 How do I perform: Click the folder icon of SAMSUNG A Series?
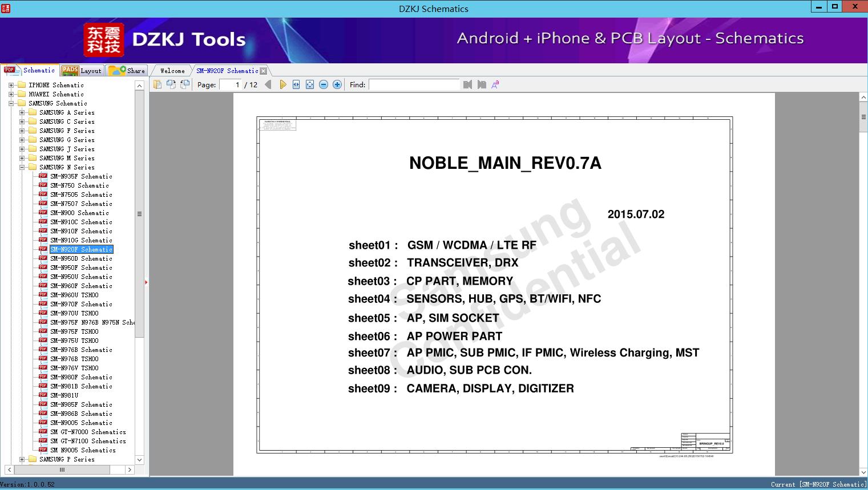(33, 112)
